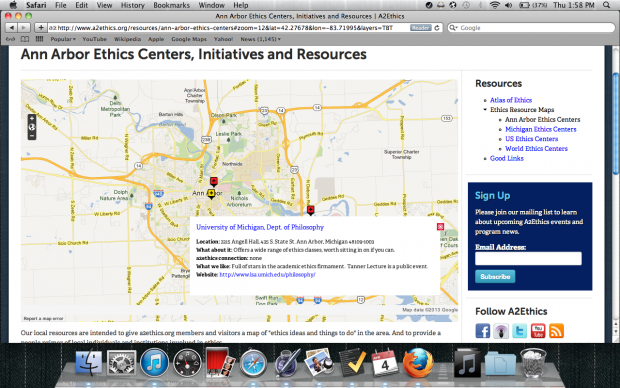This screenshot has width=620, height=388.
Task: Open the Help menu
Action: coord(240,5)
